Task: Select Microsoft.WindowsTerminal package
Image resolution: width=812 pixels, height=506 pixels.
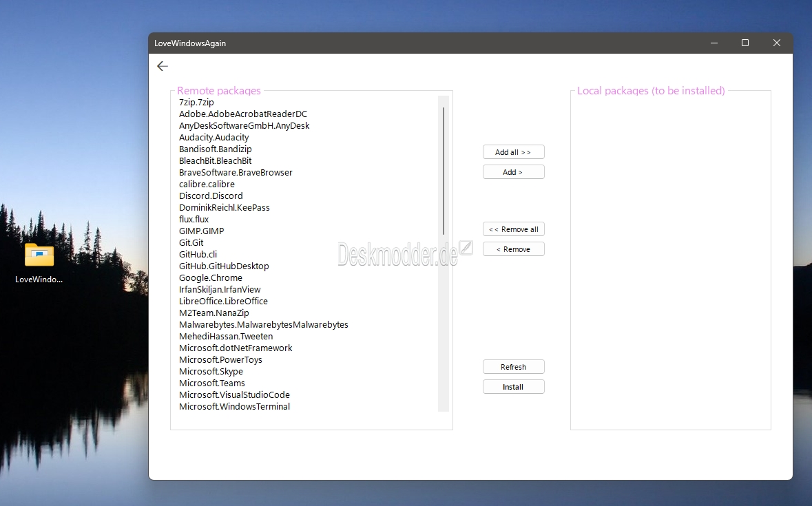Action: [234, 407]
